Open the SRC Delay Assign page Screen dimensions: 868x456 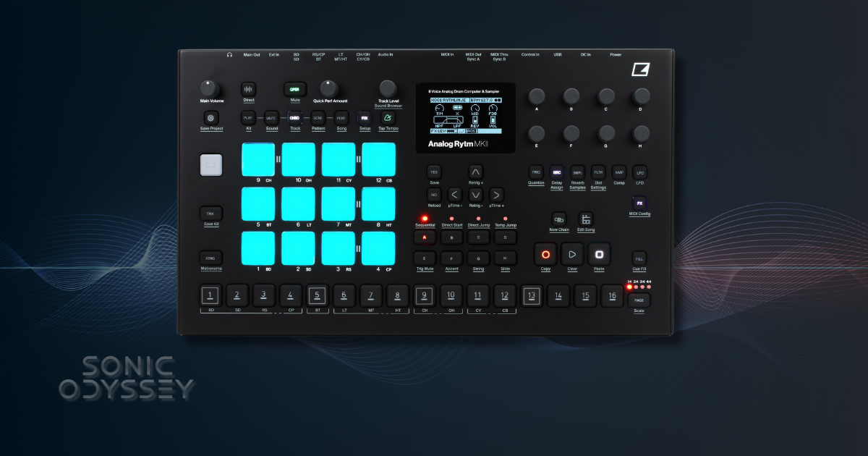point(557,172)
